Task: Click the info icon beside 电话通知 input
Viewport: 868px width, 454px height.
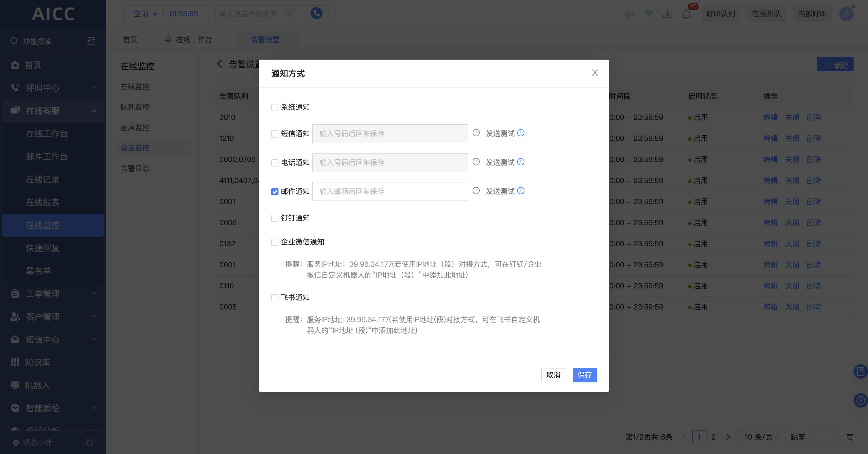Action: pos(476,162)
